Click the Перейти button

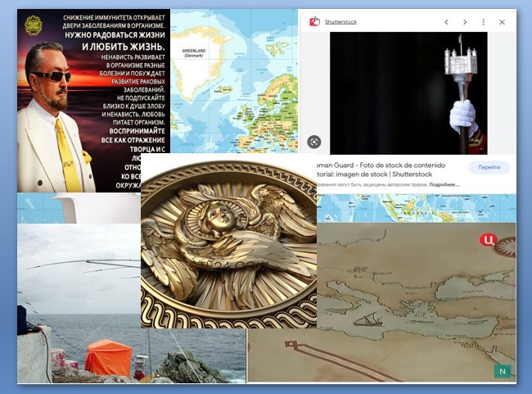pyautogui.click(x=489, y=167)
